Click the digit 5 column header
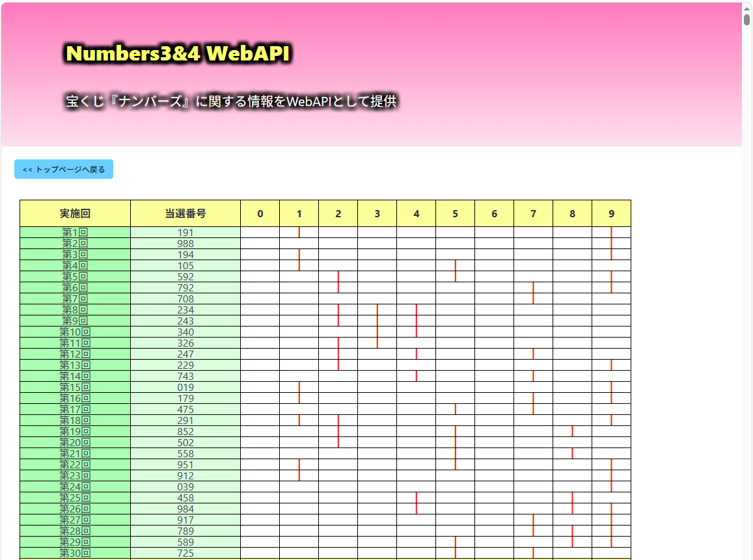This screenshot has height=560, width=753. (455, 213)
